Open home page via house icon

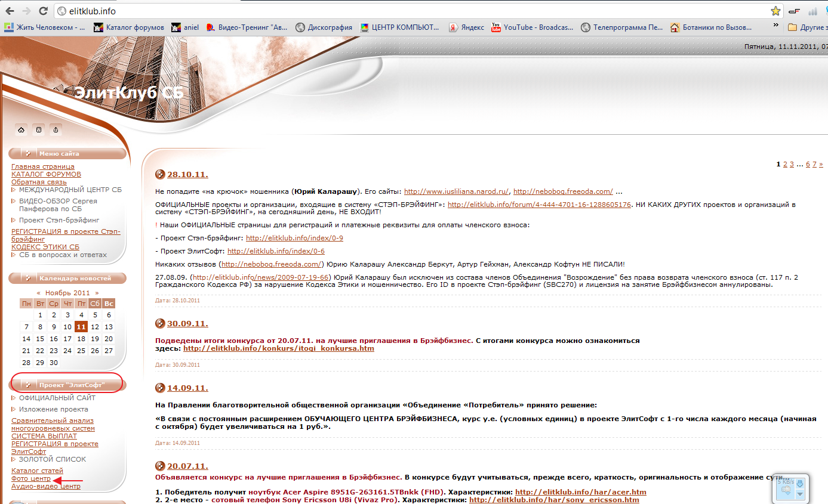21,129
